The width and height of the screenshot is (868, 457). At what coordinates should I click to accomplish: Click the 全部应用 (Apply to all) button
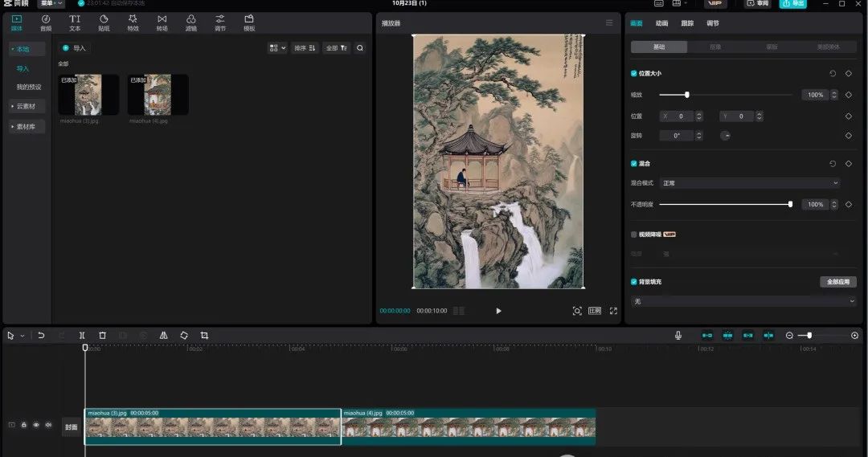pyautogui.click(x=837, y=282)
